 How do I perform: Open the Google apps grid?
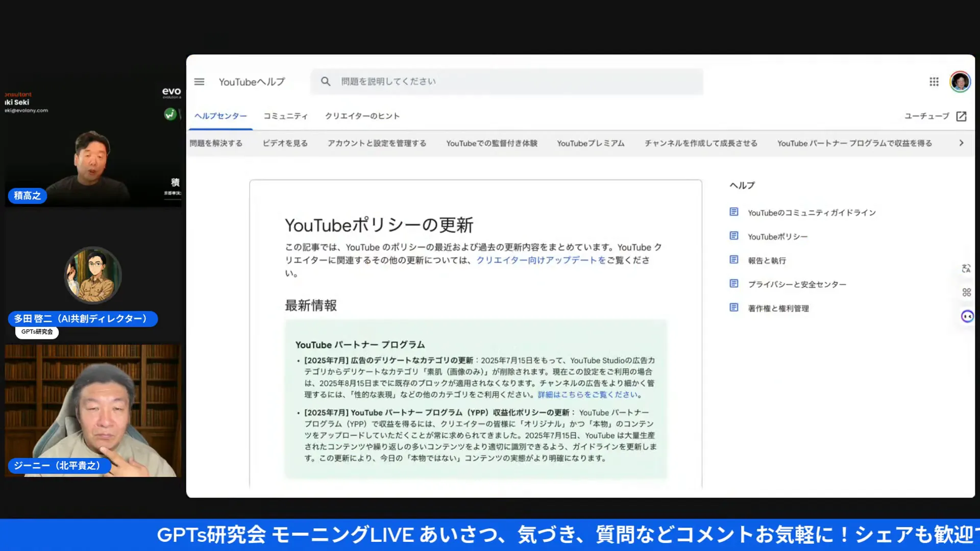click(934, 82)
